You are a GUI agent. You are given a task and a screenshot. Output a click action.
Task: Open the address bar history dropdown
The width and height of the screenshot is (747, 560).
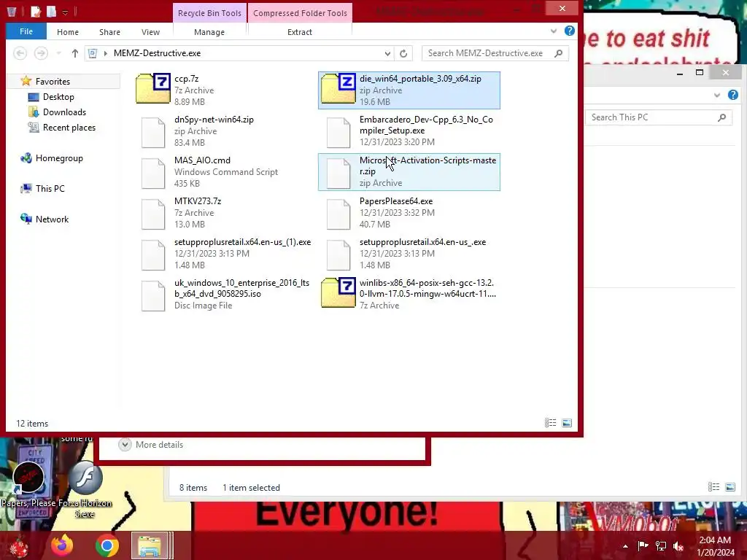[x=388, y=53]
